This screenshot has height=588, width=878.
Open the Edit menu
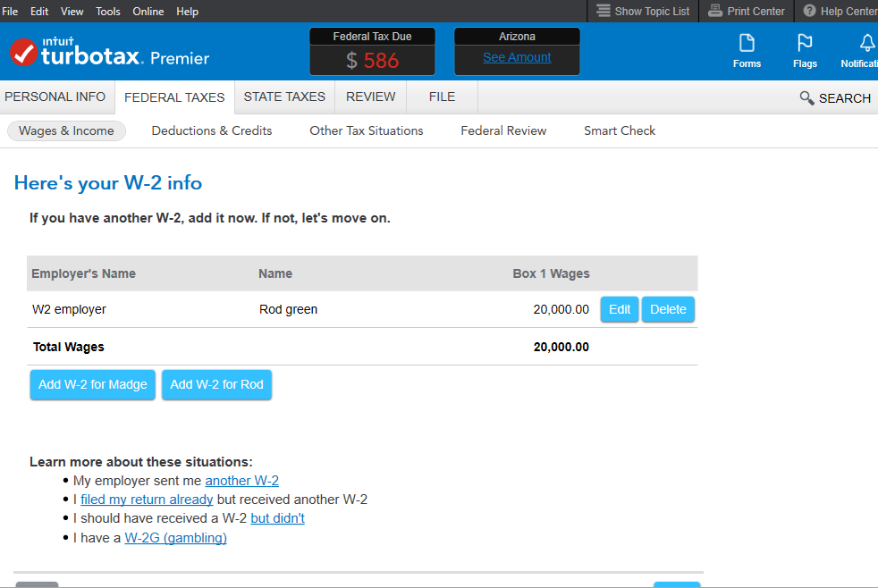[x=39, y=12]
